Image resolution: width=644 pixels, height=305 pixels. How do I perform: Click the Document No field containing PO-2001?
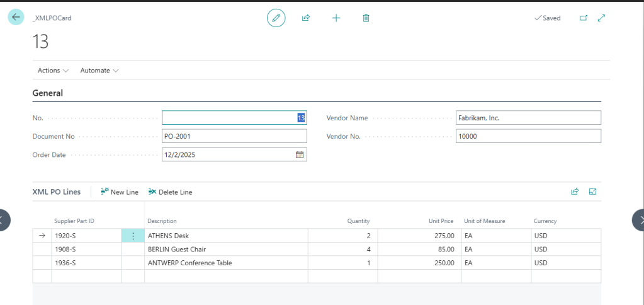(234, 136)
